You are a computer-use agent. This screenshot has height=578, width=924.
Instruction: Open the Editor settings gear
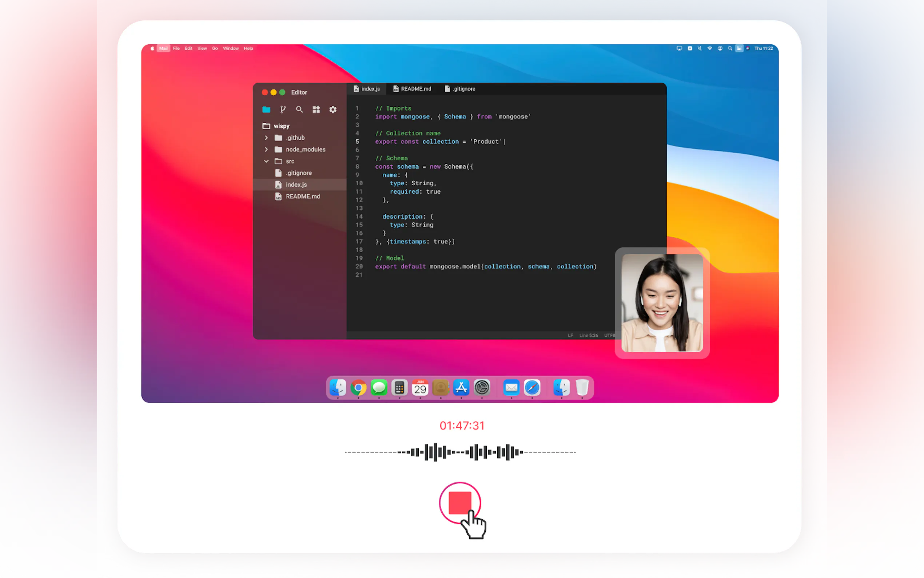click(333, 110)
